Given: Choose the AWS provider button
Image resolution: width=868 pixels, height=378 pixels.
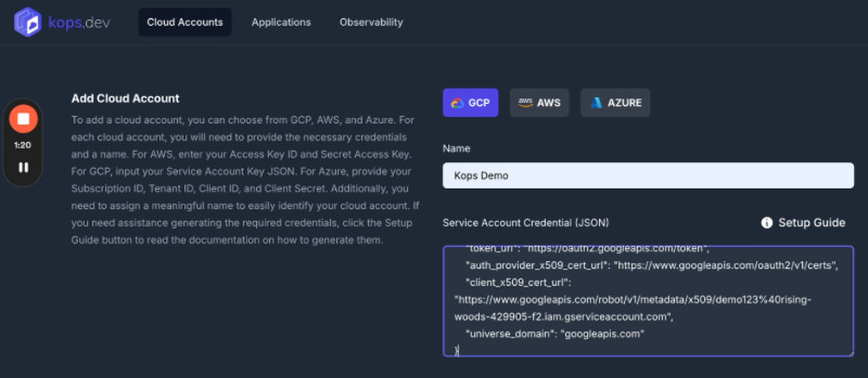Looking at the screenshot, I should (539, 103).
